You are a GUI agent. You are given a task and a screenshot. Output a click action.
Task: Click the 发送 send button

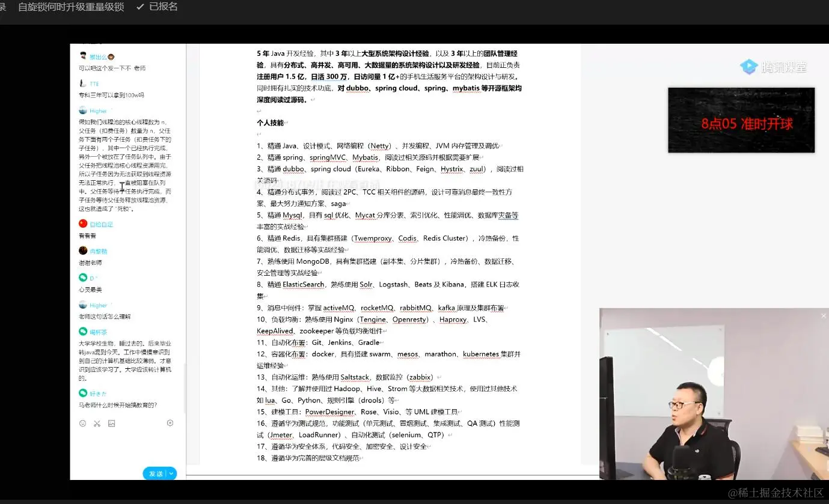pyautogui.click(x=156, y=473)
